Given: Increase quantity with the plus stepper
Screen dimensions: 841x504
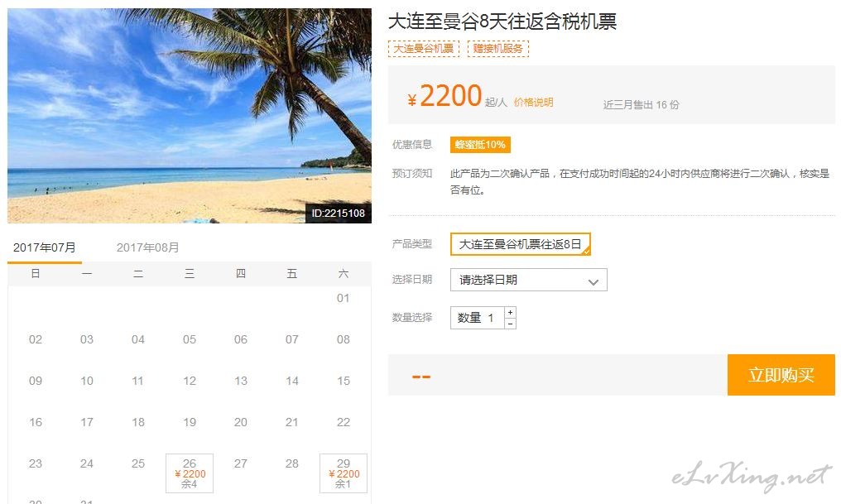Looking at the screenshot, I should (510, 312).
